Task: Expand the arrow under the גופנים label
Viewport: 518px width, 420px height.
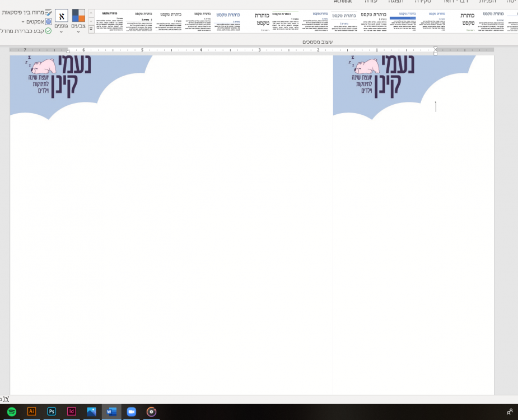Action: [x=61, y=32]
